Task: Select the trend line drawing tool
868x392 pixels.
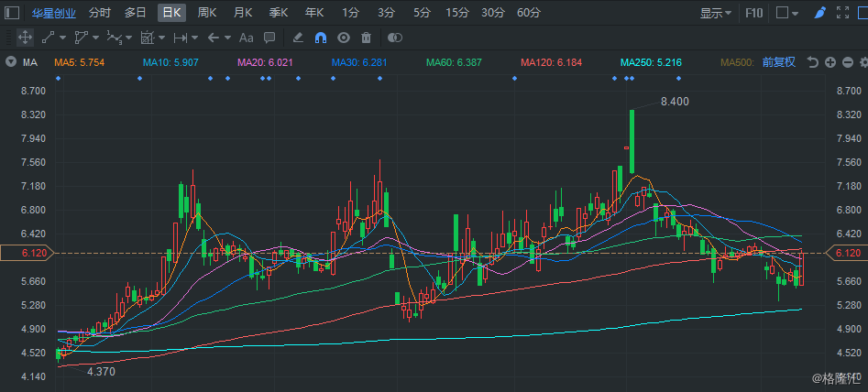Action: point(49,38)
